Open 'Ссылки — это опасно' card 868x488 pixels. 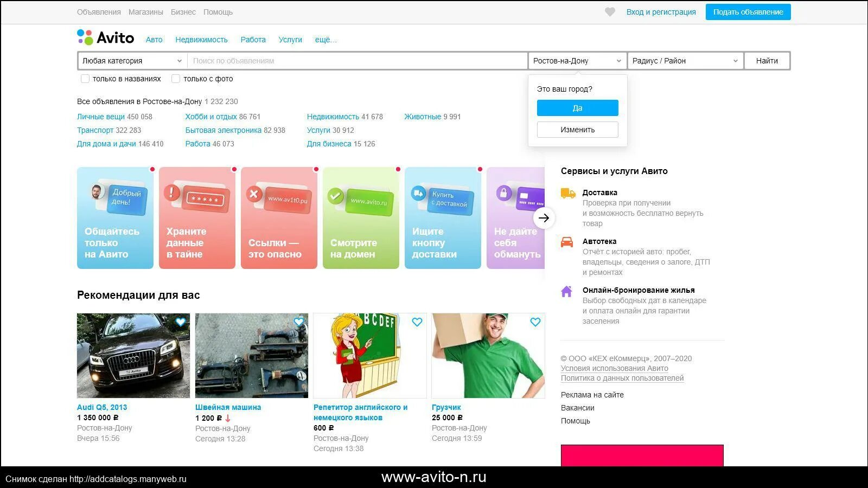click(279, 218)
